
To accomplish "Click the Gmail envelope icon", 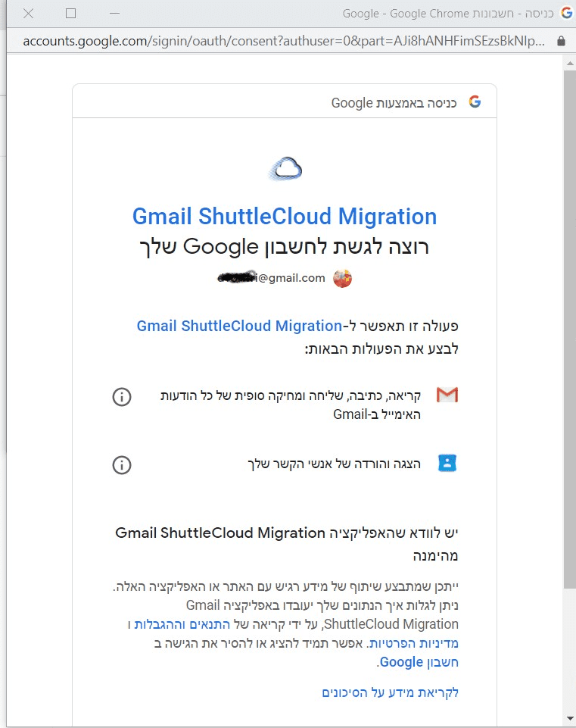I will (x=447, y=395).
